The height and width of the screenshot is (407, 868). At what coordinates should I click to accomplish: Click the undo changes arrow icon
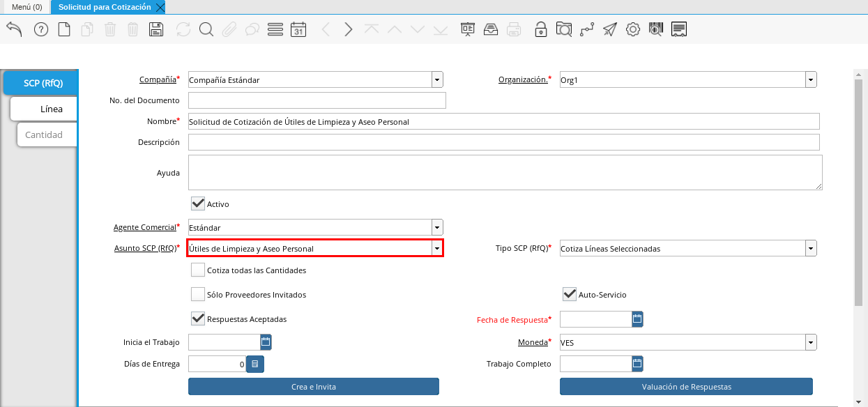coord(15,29)
